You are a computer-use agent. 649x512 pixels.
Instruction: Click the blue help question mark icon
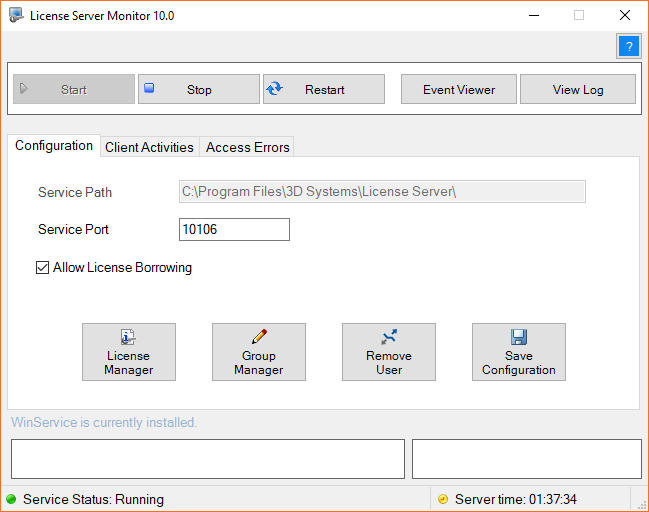pos(628,46)
